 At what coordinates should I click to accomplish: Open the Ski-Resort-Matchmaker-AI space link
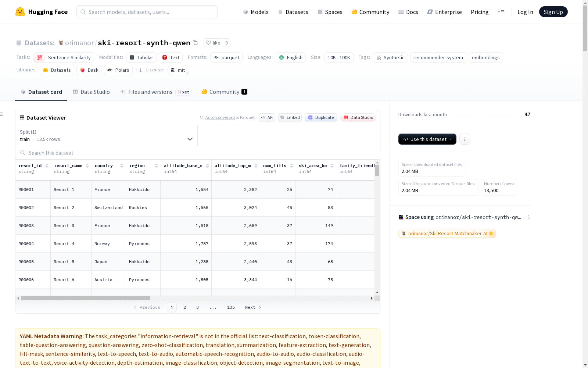pos(447,233)
